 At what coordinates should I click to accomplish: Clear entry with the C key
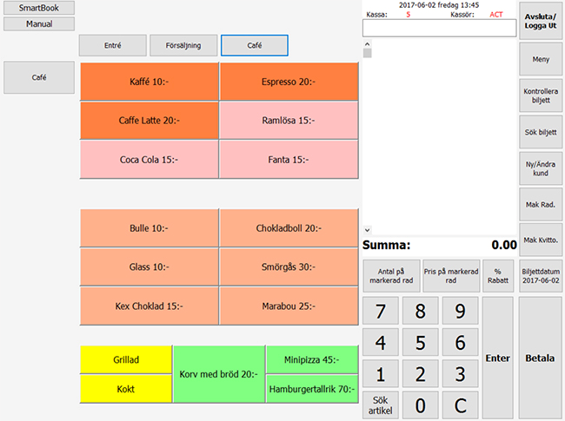pos(460,405)
